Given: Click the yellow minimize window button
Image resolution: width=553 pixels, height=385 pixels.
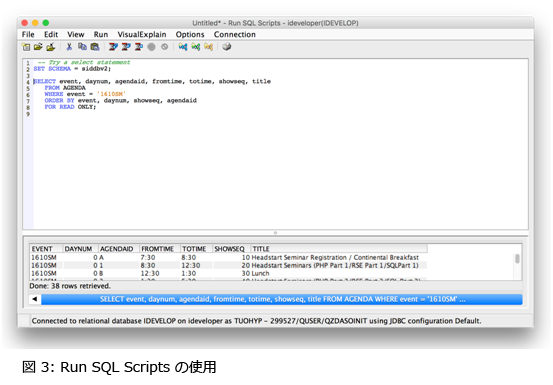Looking at the screenshot, I should pos(35,23).
